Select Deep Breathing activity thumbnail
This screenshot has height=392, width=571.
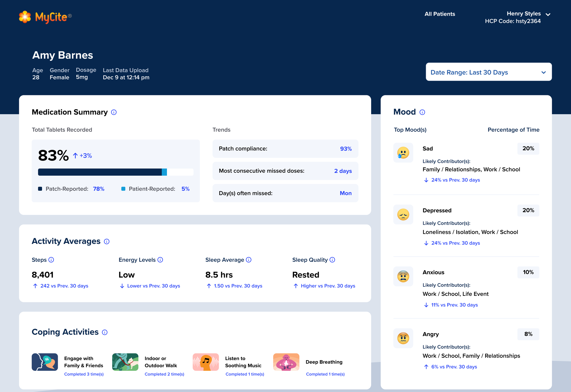286,362
